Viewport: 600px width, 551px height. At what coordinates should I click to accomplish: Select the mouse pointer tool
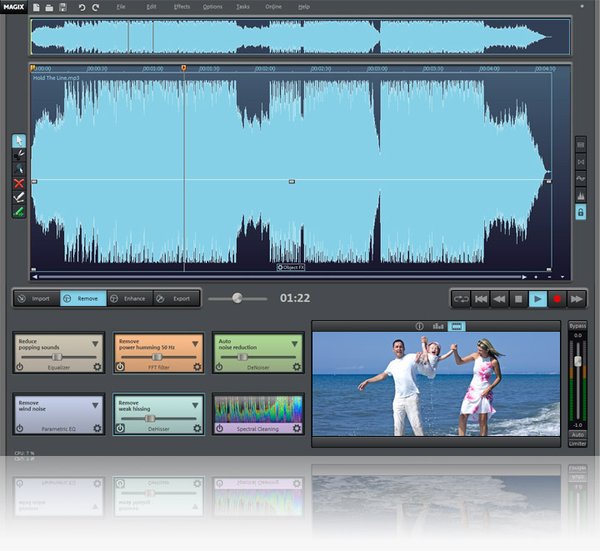19,141
